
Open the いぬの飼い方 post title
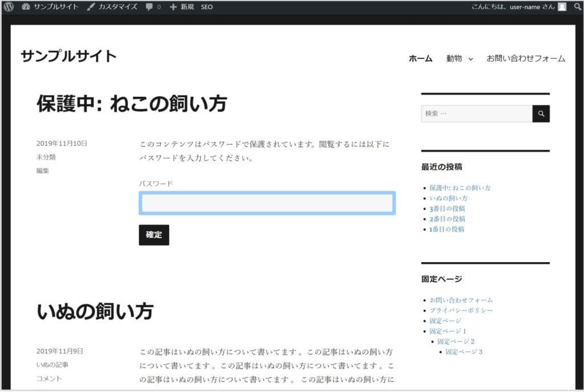pos(95,312)
